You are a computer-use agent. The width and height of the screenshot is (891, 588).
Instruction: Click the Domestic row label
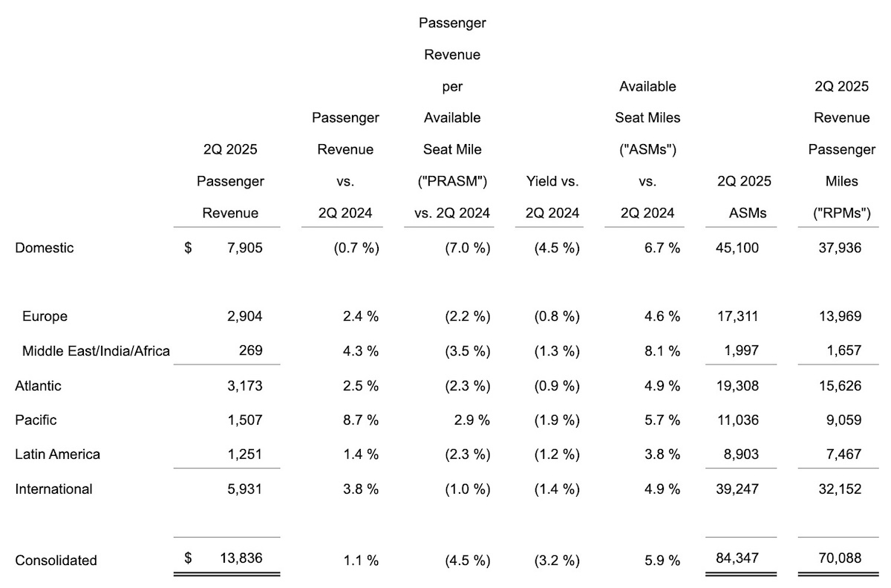point(45,248)
